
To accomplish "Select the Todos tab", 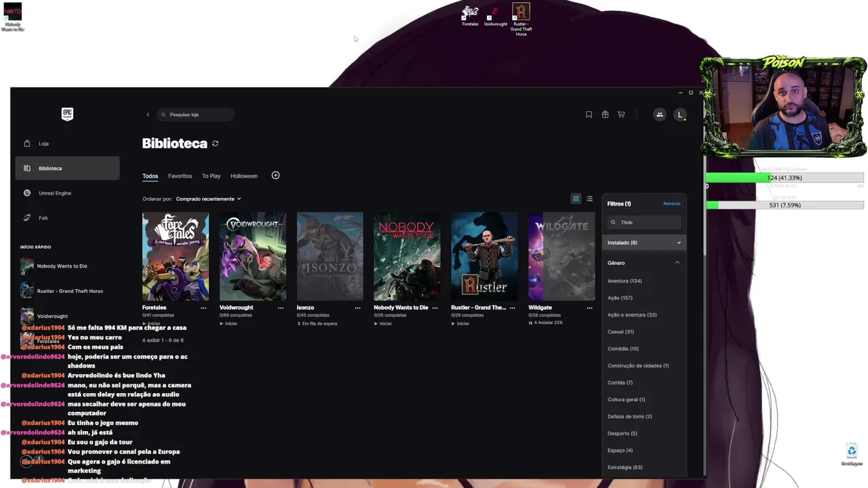I will click(150, 176).
